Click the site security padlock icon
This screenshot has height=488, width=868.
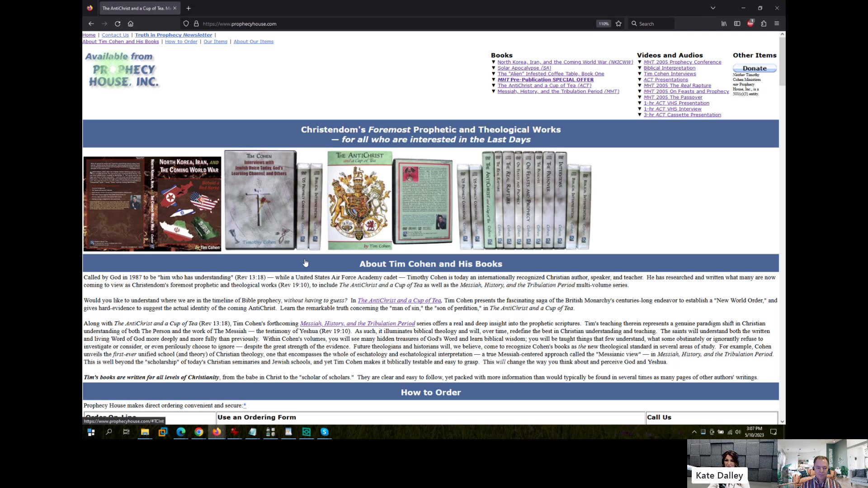[196, 23]
